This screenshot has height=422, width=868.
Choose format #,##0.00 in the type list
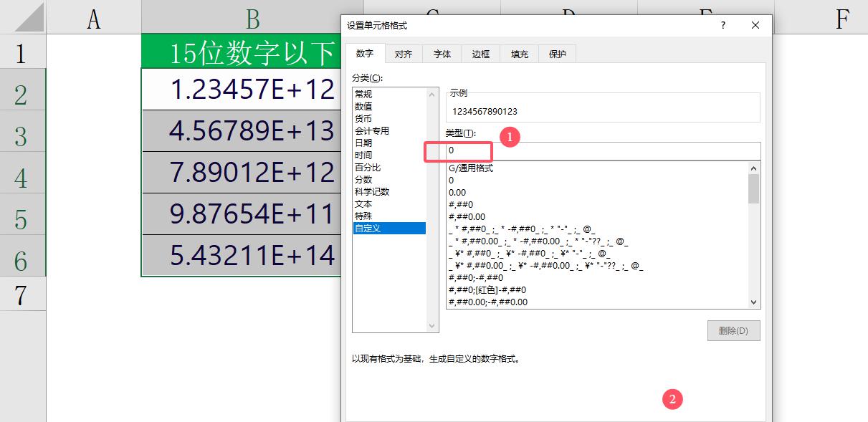pos(597,217)
